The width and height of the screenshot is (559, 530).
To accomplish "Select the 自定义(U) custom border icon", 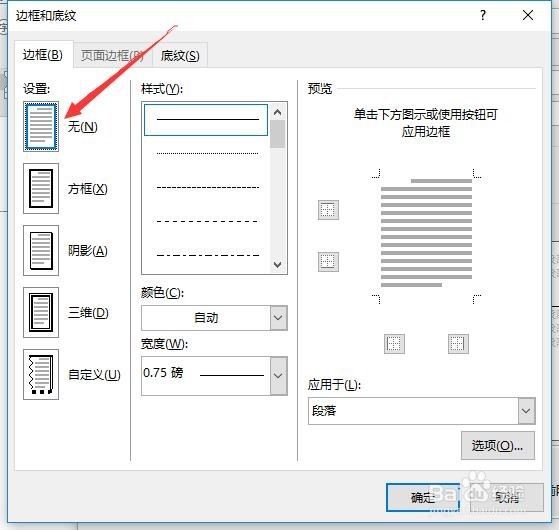I will pos(41,374).
